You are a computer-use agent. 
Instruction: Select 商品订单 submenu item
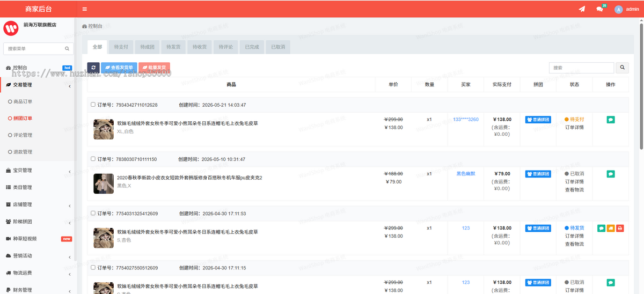click(x=23, y=101)
